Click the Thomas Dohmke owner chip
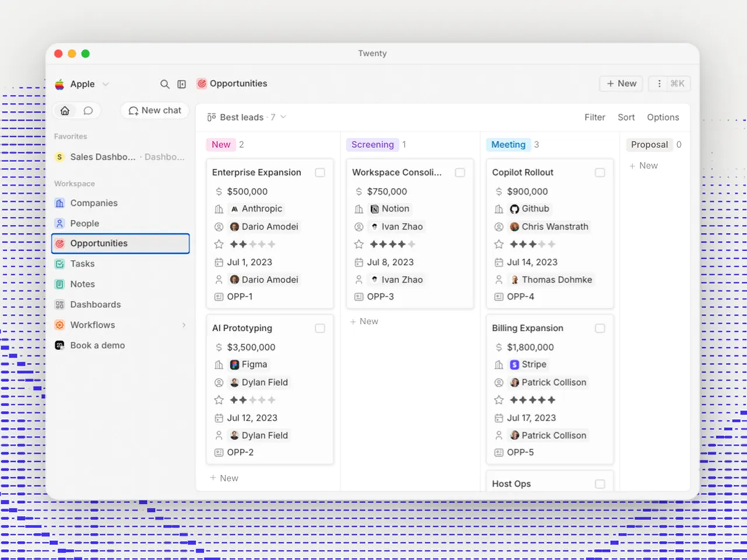This screenshot has height=560, width=747. pos(551,280)
